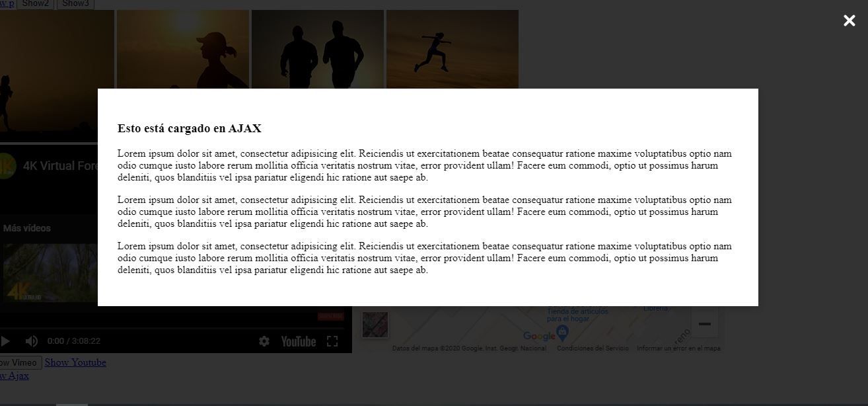Switch map to satellite view thumbnail
The width and height of the screenshot is (868, 406).
point(375,324)
